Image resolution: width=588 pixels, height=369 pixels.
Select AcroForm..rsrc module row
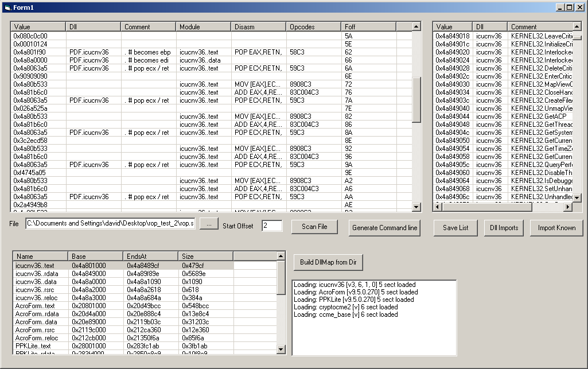point(145,330)
